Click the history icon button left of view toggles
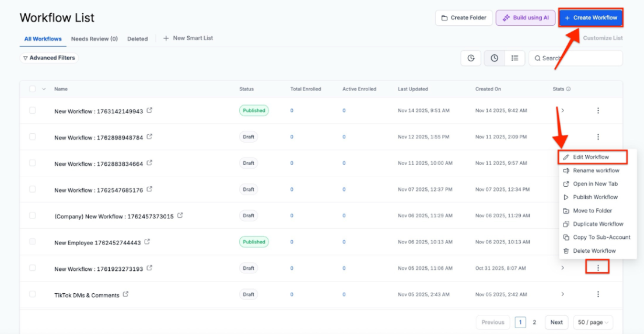Screen dimensions: 644x334 pyautogui.click(x=471, y=58)
